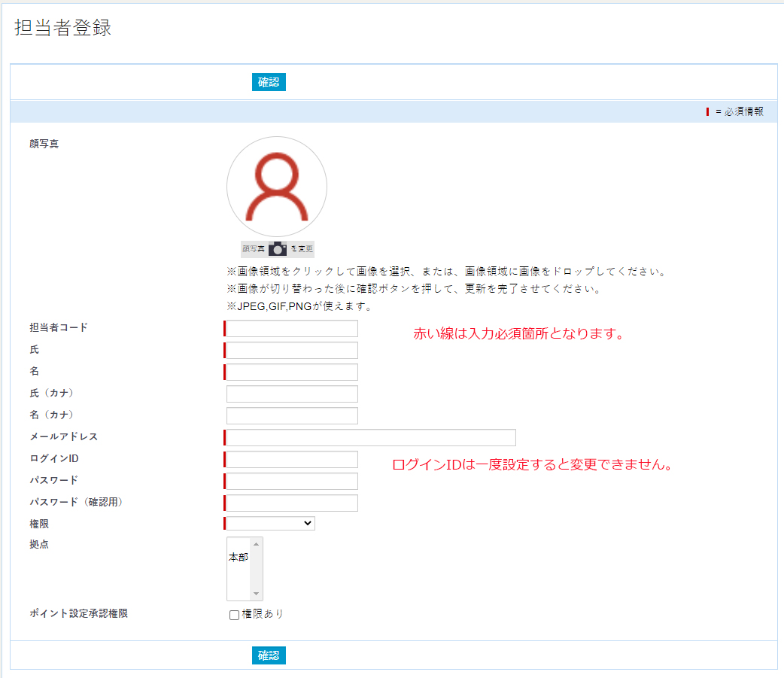Image resolution: width=784 pixels, height=678 pixels.
Task: Click the face photo avatar placeholder
Action: pyautogui.click(x=277, y=187)
